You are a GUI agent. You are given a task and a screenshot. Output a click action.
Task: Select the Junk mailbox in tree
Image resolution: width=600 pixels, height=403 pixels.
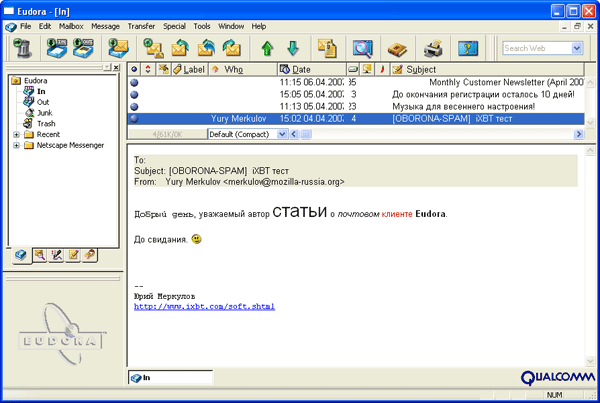[x=45, y=113]
